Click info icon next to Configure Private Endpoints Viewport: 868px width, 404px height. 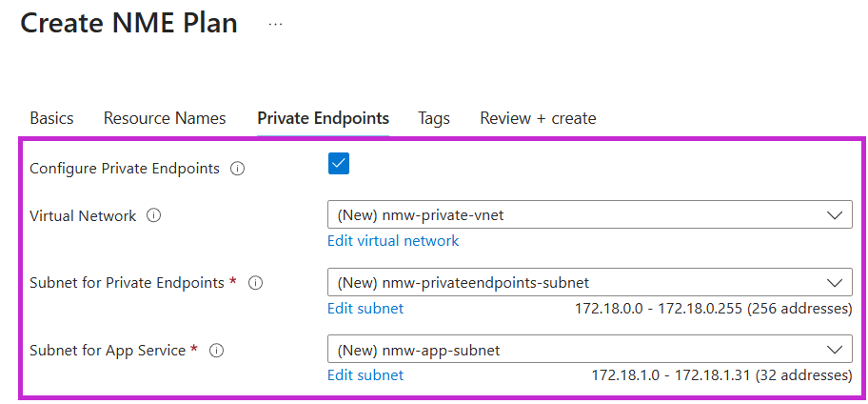click(x=238, y=169)
